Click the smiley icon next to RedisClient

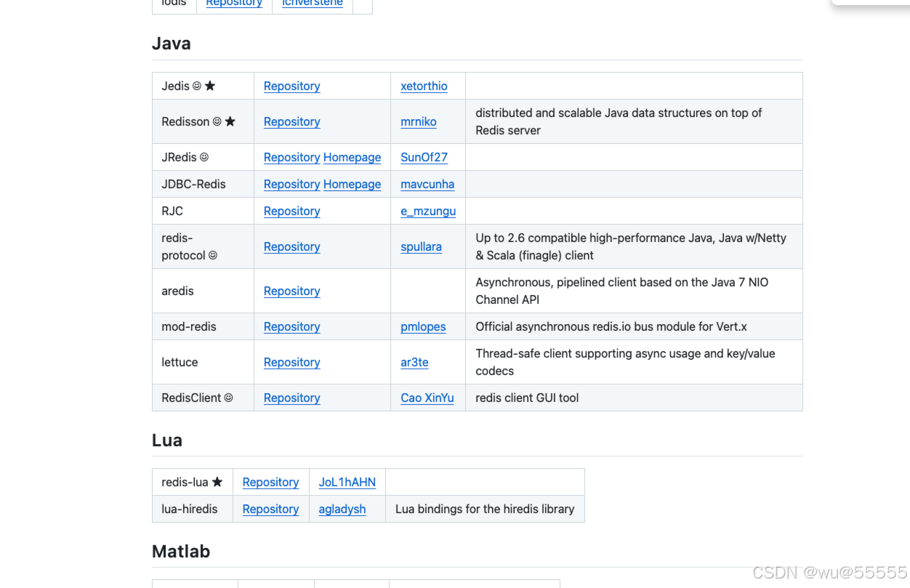coord(229,398)
